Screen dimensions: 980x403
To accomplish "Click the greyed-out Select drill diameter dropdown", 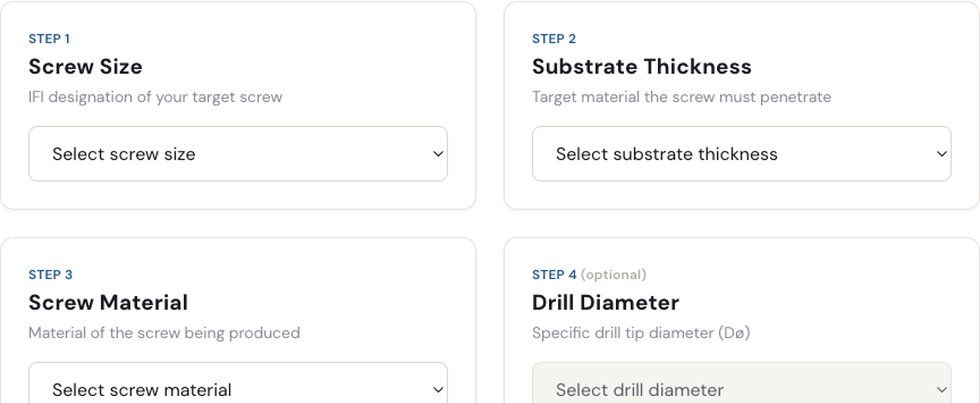I will coord(741,383).
